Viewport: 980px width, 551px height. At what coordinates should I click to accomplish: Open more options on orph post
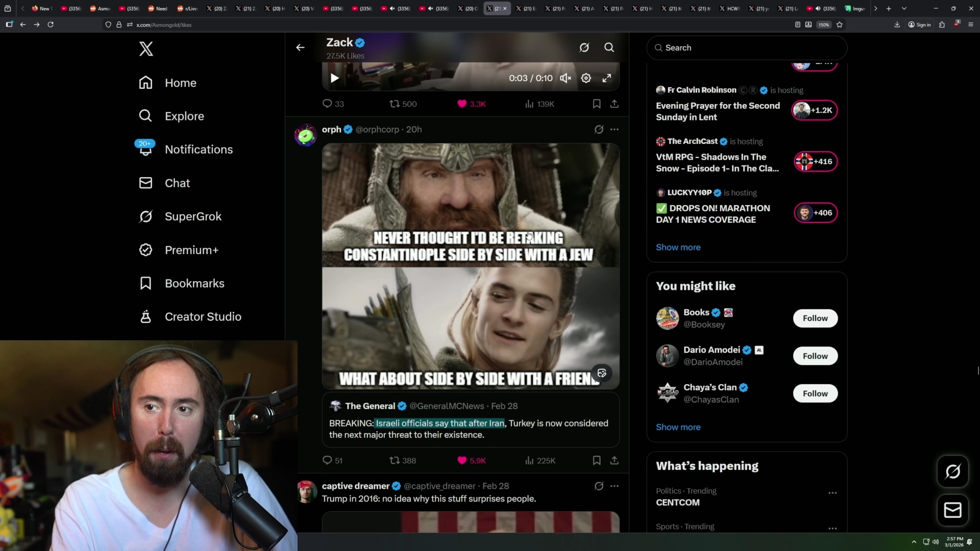pyautogui.click(x=614, y=130)
